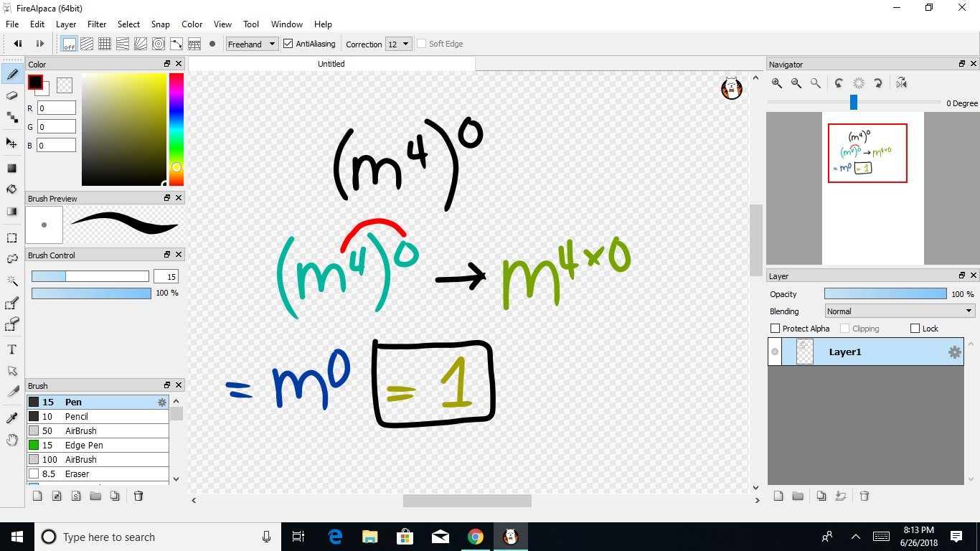The image size is (980, 551).
Task: Open the Filter menu
Action: [97, 24]
